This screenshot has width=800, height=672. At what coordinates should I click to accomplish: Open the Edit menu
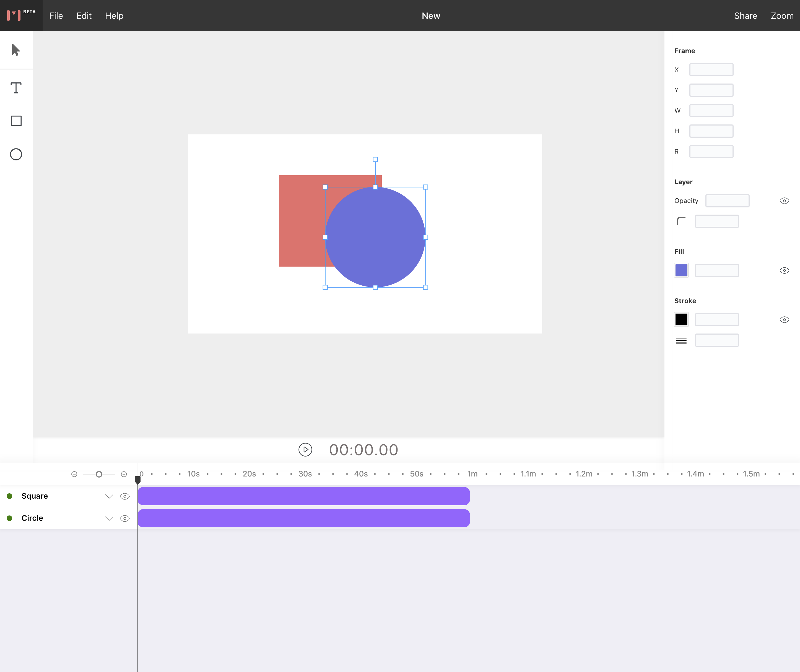coord(84,15)
